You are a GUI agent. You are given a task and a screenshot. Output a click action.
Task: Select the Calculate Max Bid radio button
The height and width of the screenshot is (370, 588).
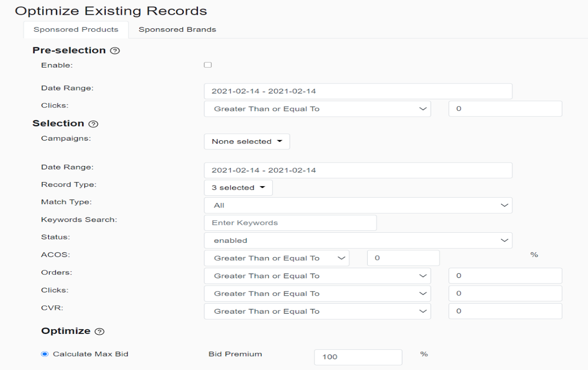coord(45,354)
